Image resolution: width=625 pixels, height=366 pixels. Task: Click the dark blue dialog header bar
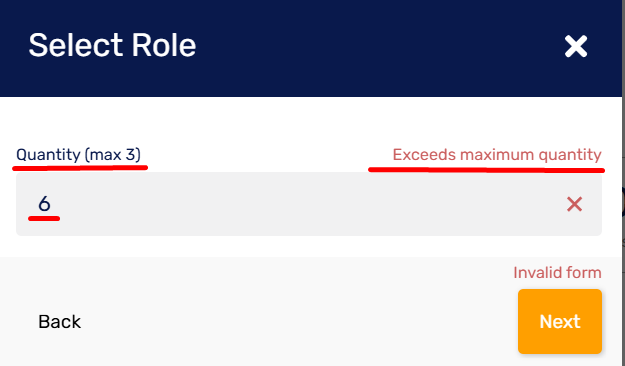coord(311,48)
